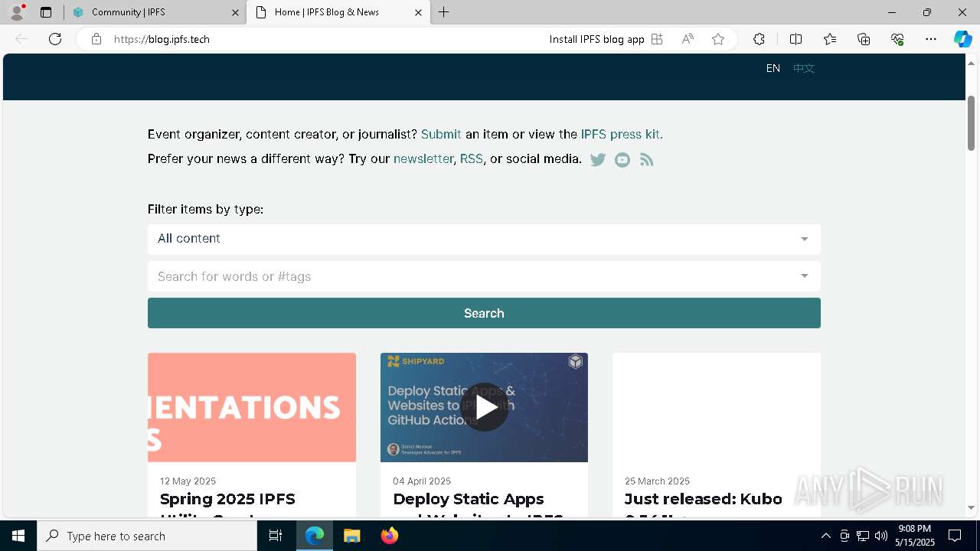Open the network tray icon

click(x=863, y=536)
